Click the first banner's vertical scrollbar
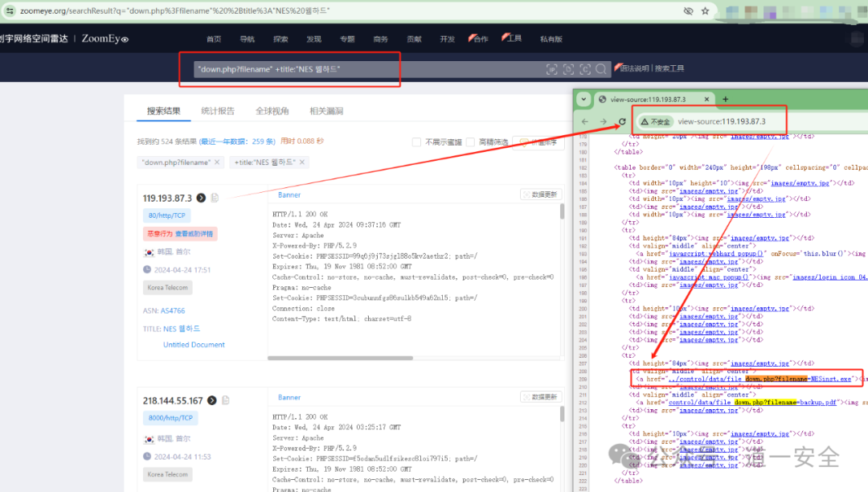 562,211
